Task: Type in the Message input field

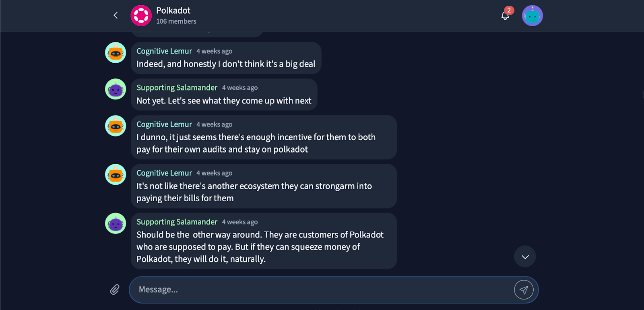Action: [322, 289]
